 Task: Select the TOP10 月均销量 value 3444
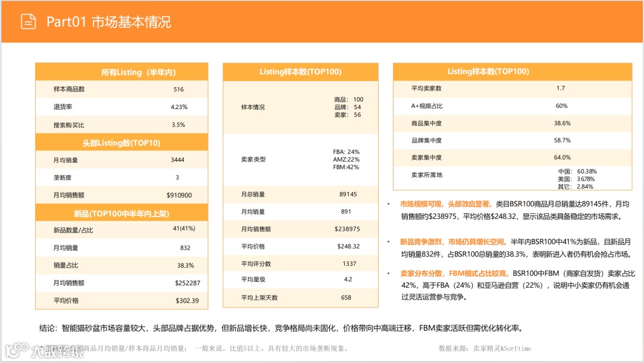pyautogui.click(x=178, y=160)
